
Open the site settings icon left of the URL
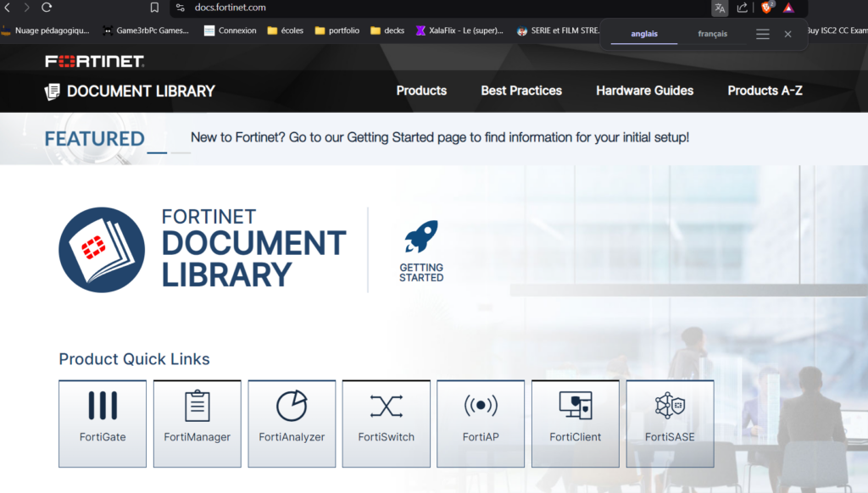point(181,8)
